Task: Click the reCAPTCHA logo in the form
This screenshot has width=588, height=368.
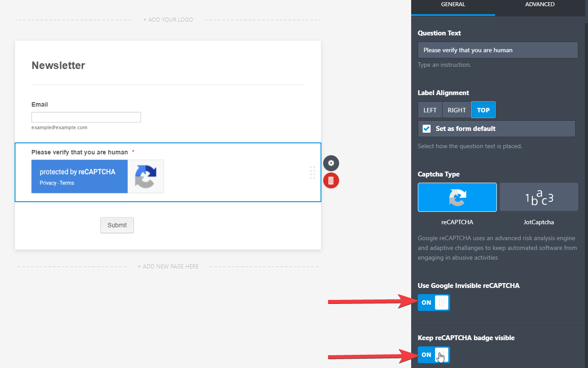Action: pos(145,176)
